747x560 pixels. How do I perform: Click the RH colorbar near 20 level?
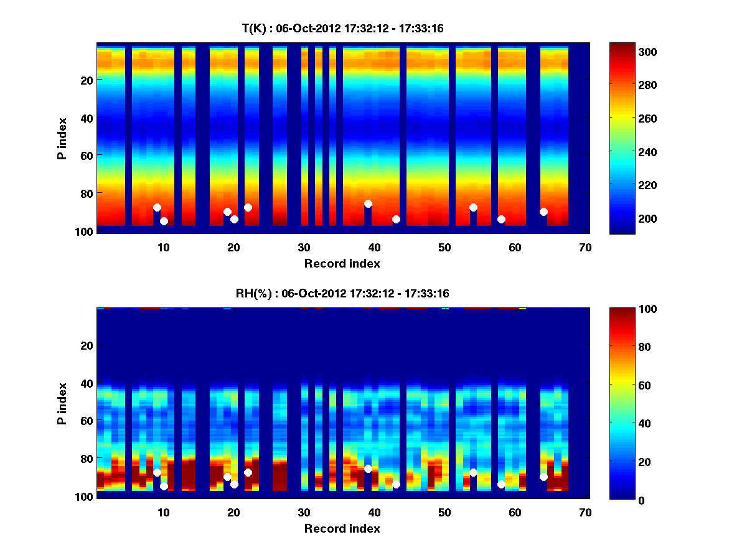(622, 461)
